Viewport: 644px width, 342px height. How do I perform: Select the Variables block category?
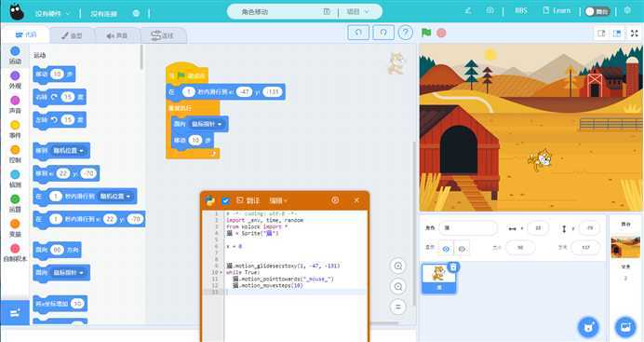pos(15,228)
